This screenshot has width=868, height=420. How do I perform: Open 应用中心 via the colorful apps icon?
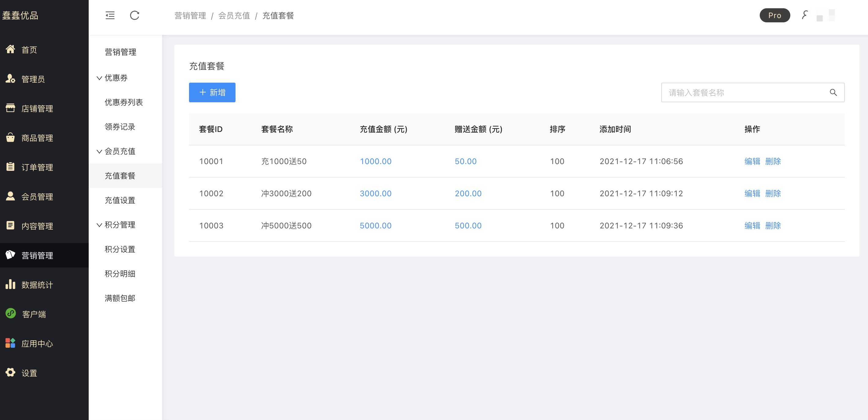pyautogui.click(x=10, y=343)
